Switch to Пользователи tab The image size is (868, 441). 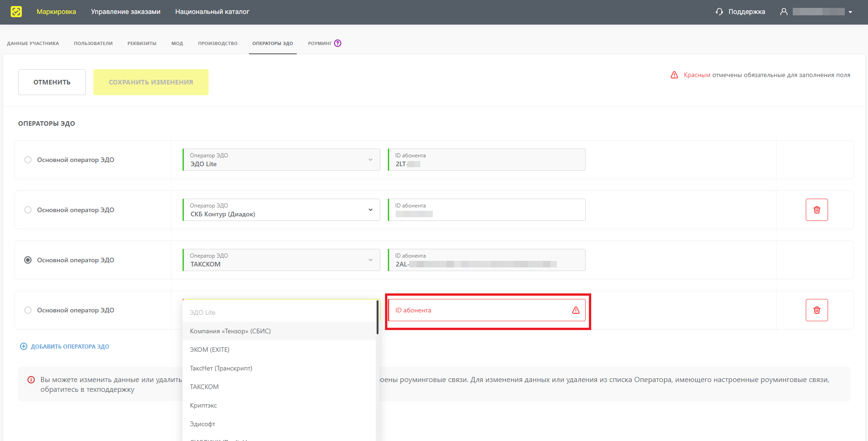pyautogui.click(x=93, y=43)
